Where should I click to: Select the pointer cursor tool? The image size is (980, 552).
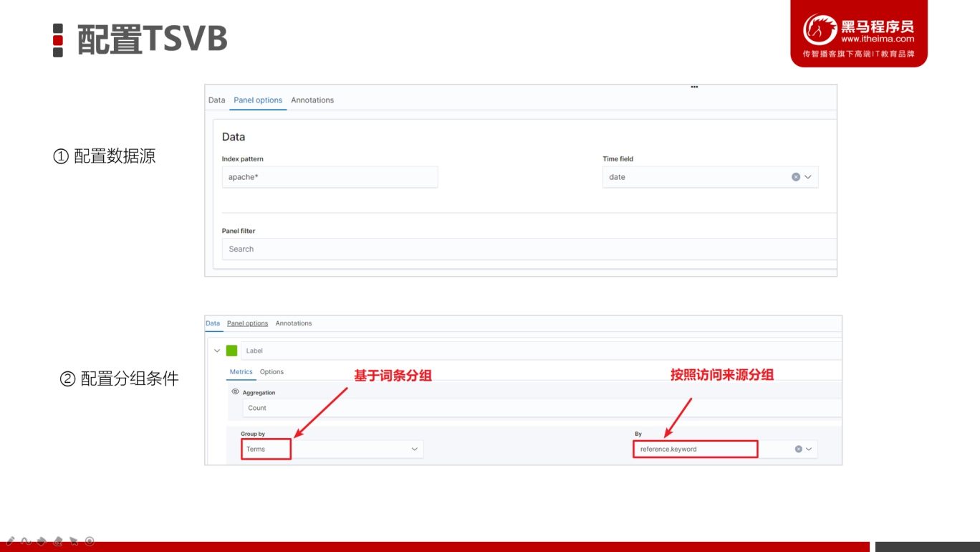tap(74, 541)
